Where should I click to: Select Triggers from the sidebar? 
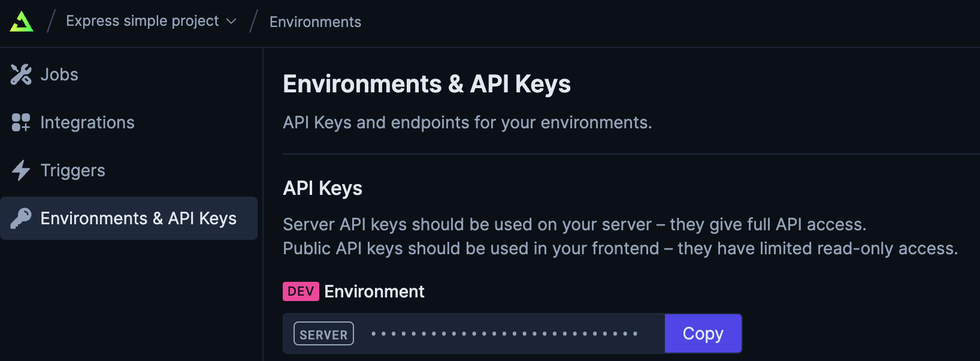click(72, 170)
